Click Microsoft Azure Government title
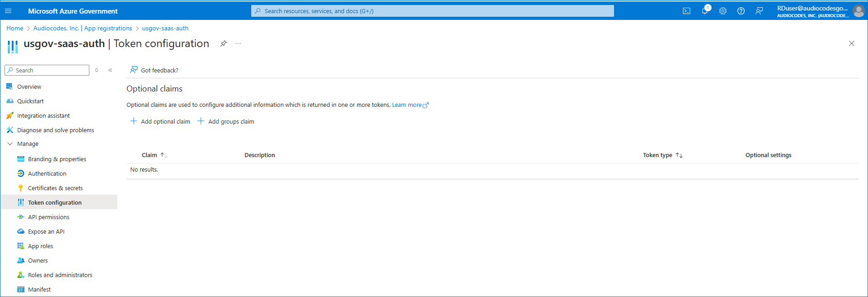The image size is (868, 297). [x=73, y=11]
